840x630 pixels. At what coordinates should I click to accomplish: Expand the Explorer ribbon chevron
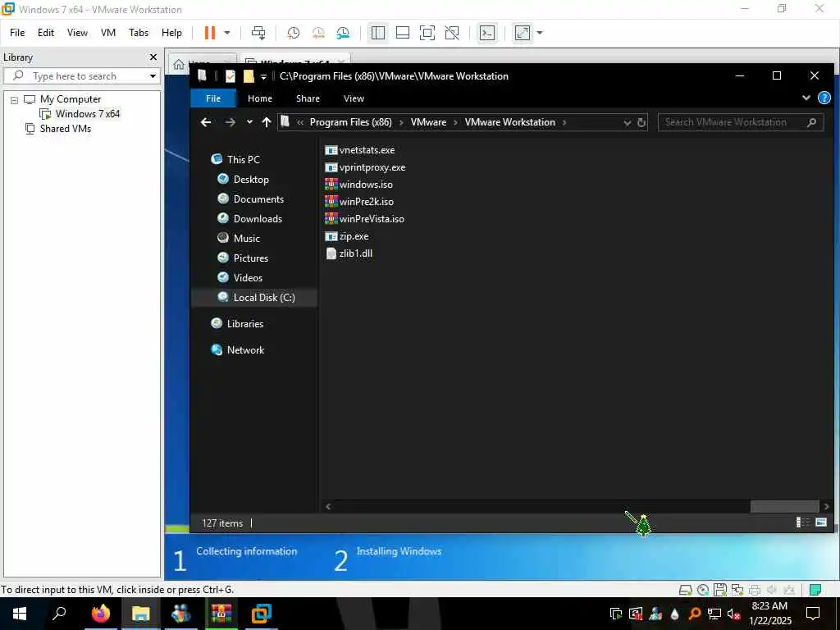tap(806, 98)
